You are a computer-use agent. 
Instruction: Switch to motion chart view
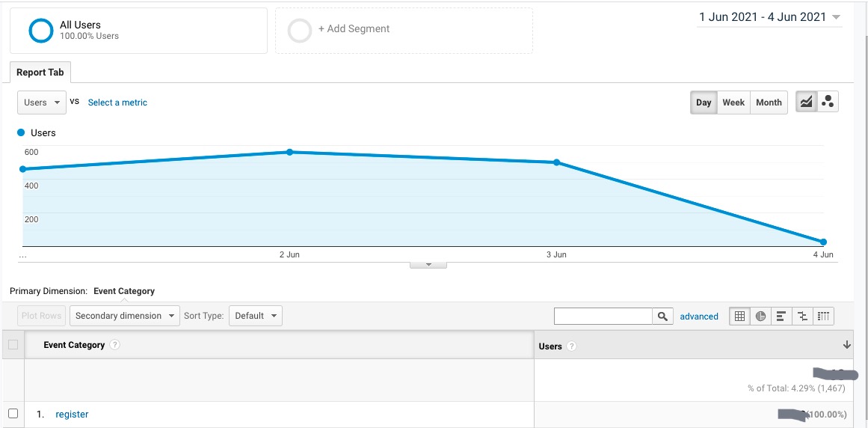[828, 103]
